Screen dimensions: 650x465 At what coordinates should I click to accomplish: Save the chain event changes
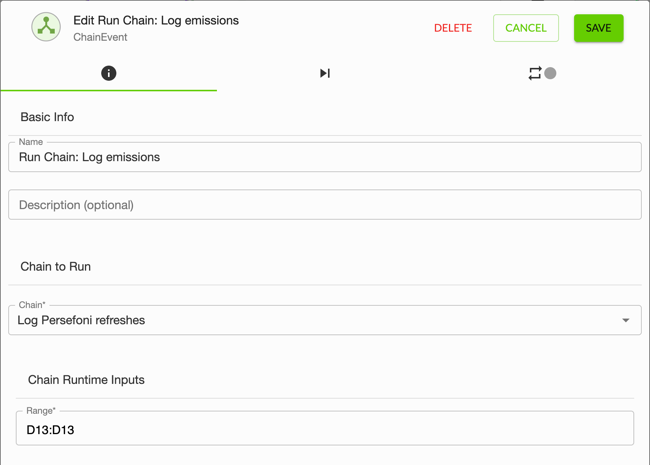click(x=598, y=28)
